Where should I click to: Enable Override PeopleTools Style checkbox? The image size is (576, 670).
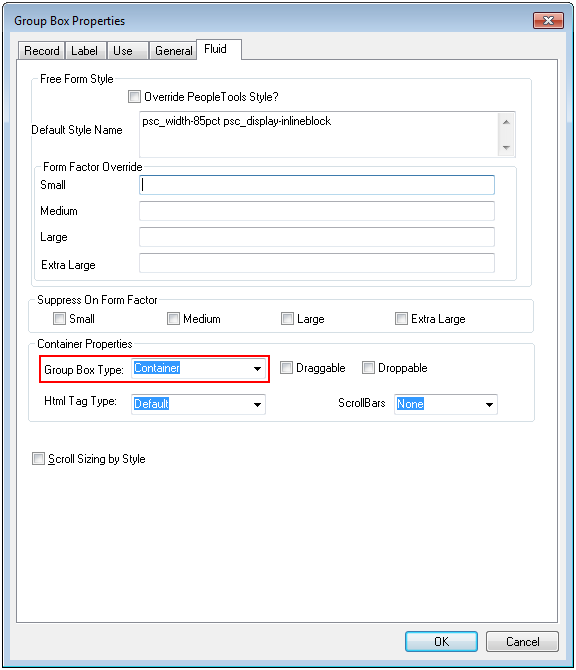134,97
